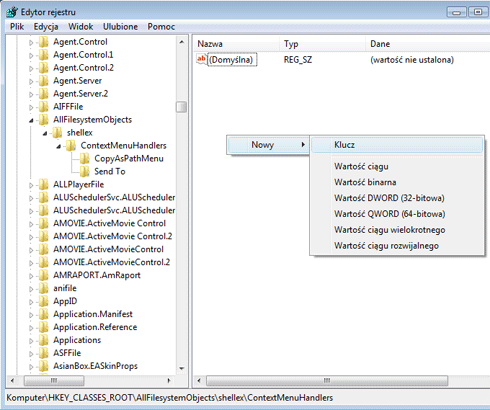This screenshot has height=410, width=490.
Task: Expand the Agent.Control key
Action: [x=31, y=42]
